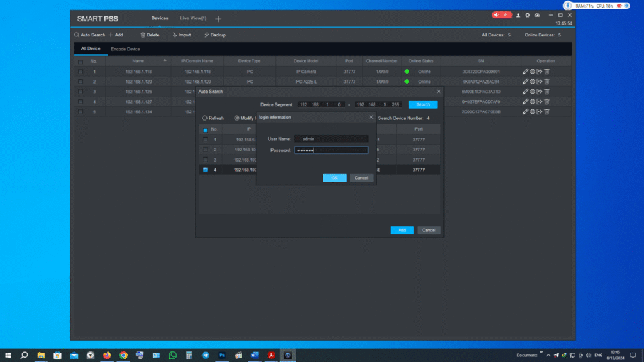Viewport: 644px width, 362px height.
Task: Click serial number 3G0720CPAQ00091
Action: pyautogui.click(x=481, y=72)
